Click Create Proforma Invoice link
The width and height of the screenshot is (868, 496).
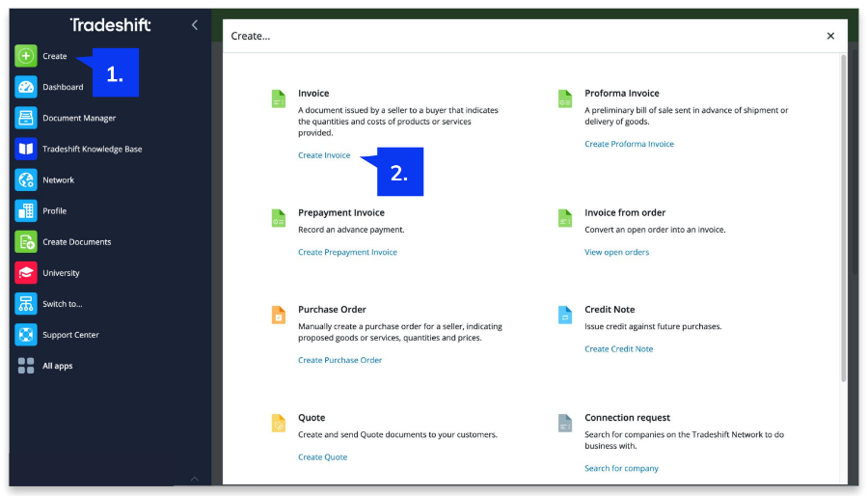(629, 144)
